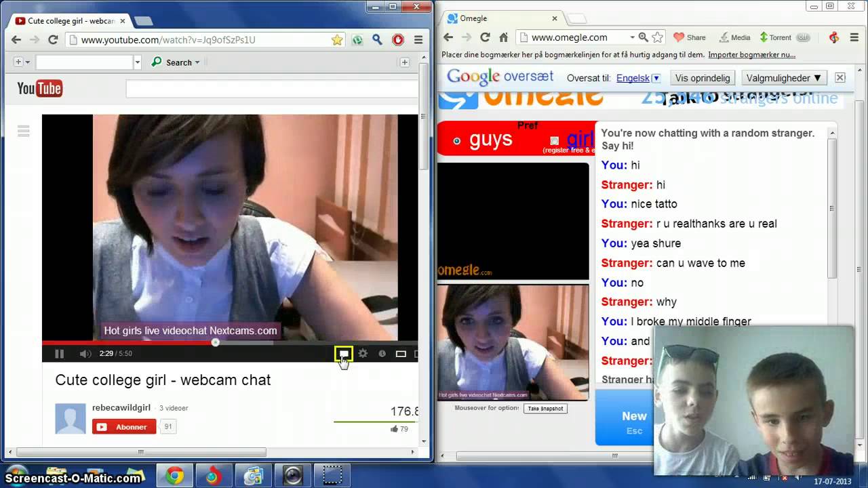
Task: Click the Take Snapshot button
Action: click(x=546, y=409)
